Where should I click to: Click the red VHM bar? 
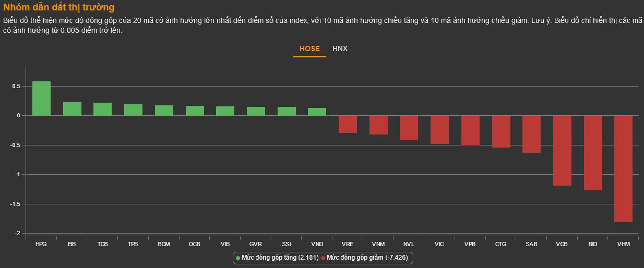[x=623, y=168]
